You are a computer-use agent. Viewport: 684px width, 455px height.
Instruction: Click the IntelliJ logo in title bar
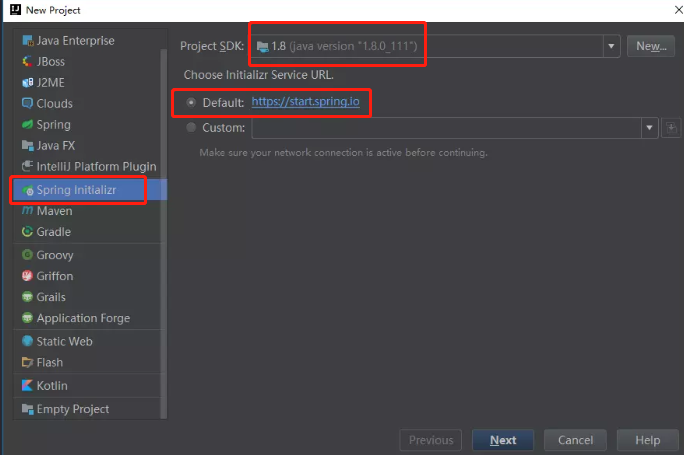click(15, 10)
